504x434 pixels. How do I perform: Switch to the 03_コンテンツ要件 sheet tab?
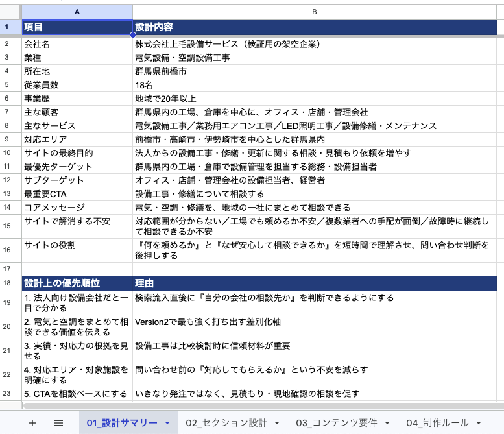pyautogui.click(x=336, y=423)
